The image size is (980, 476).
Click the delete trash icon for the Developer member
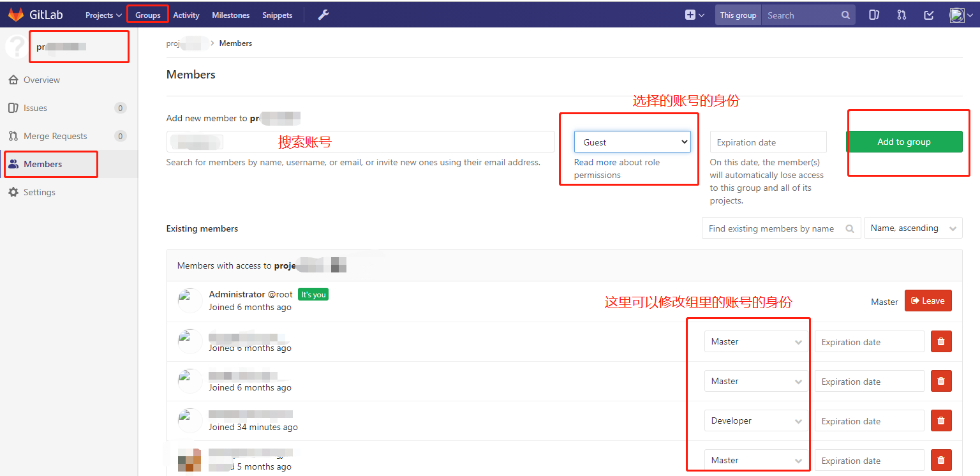click(941, 420)
